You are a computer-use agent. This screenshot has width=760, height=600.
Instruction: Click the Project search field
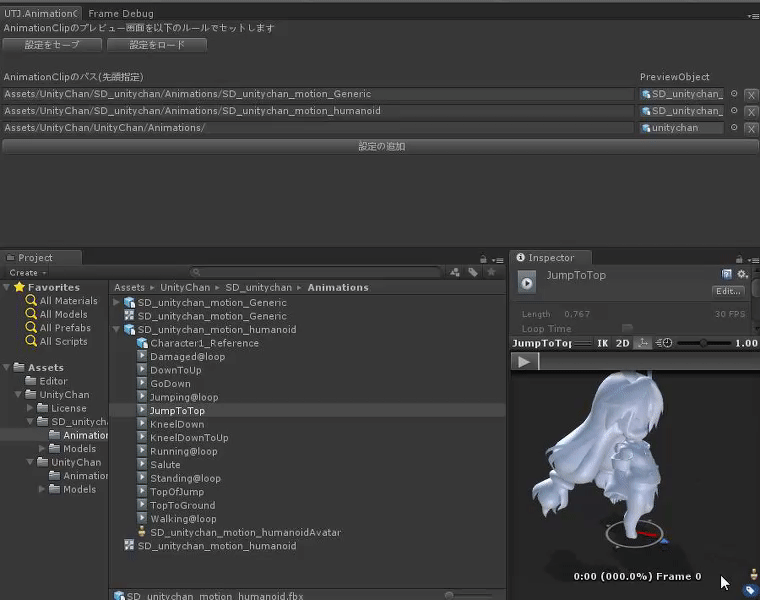click(x=315, y=272)
